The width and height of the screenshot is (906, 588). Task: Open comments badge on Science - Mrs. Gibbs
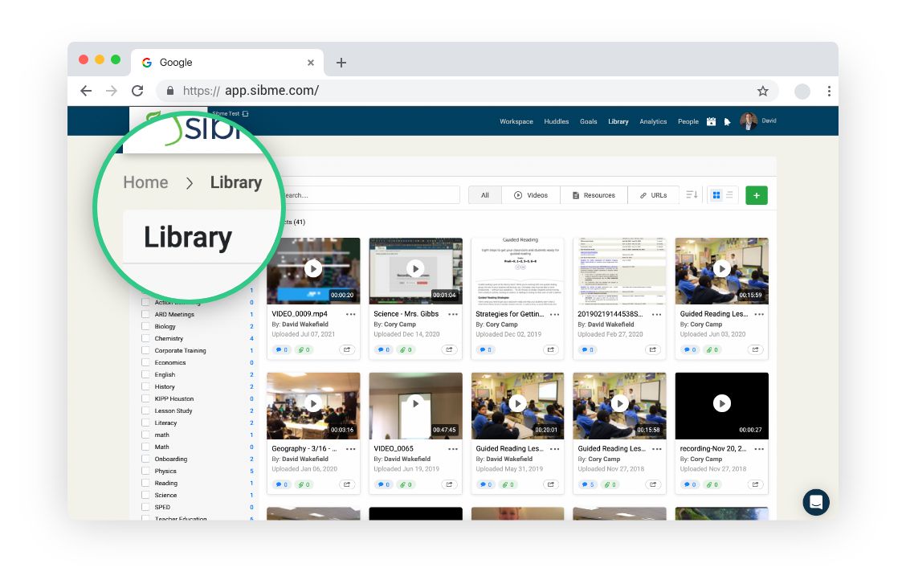point(384,349)
